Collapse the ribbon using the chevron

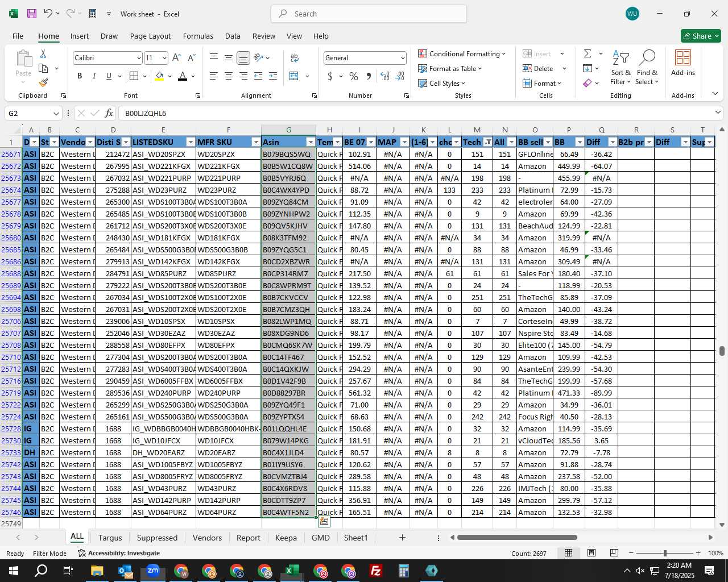click(x=715, y=93)
